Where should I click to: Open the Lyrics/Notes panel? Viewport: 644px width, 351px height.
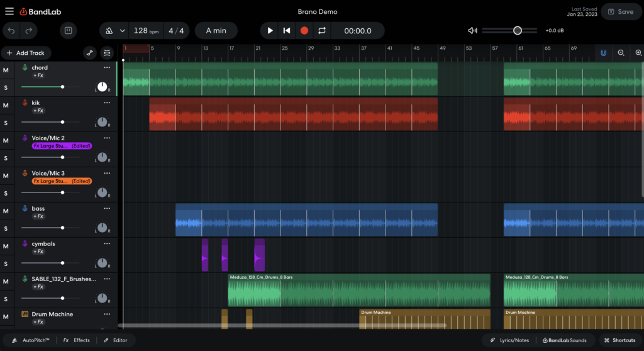(x=509, y=340)
